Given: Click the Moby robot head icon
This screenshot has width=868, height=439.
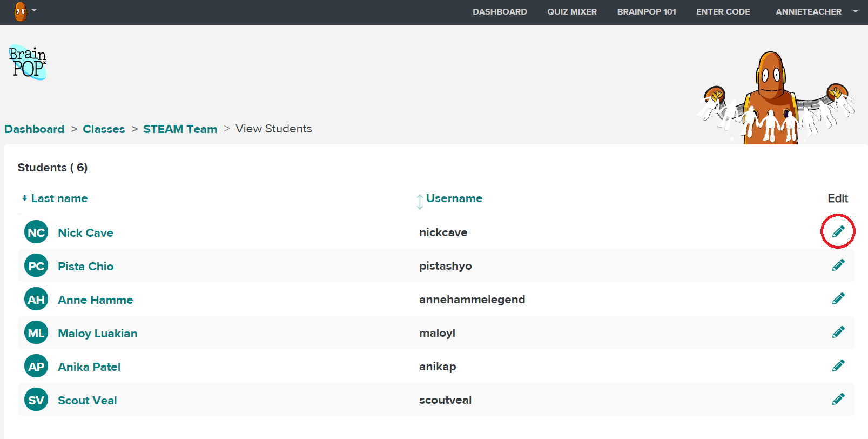Looking at the screenshot, I should (x=20, y=11).
